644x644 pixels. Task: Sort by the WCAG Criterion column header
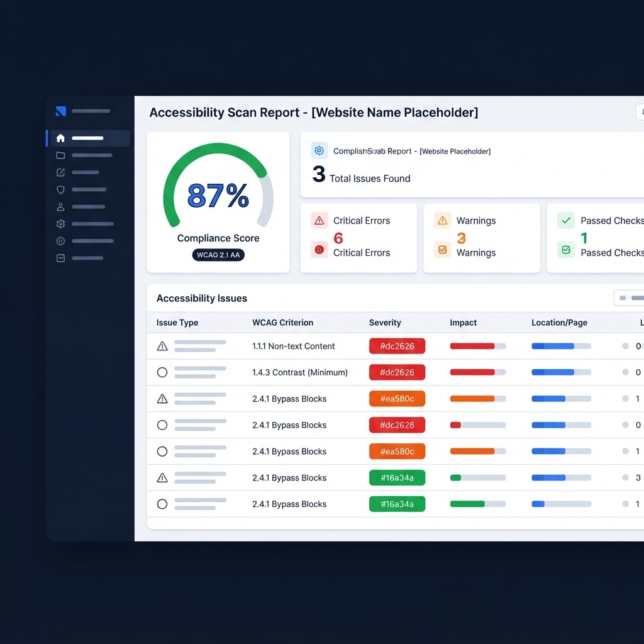[x=282, y=323]
